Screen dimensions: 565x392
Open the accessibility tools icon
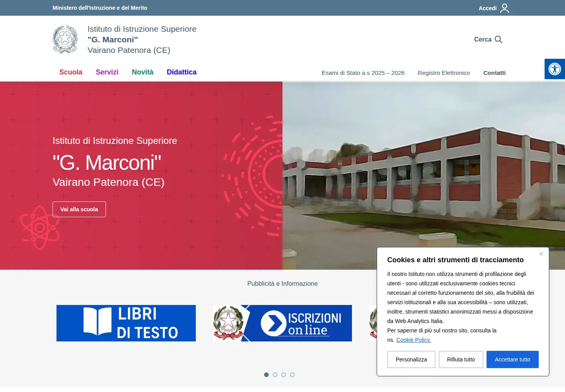[x=555, y=69]
